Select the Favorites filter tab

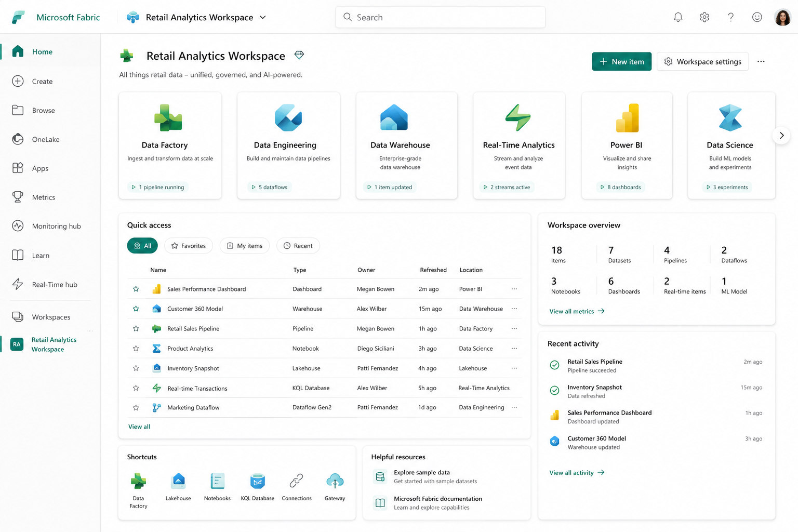(189, 246)
